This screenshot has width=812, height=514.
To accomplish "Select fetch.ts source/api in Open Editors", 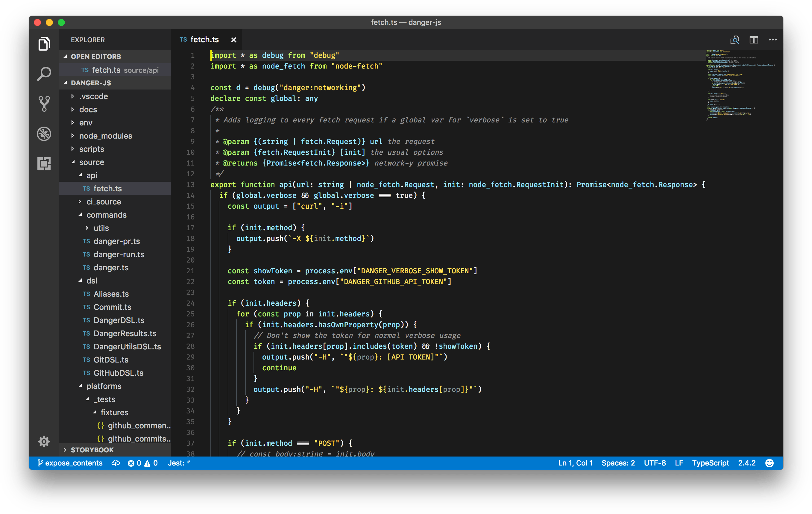I will coord(115,70).
